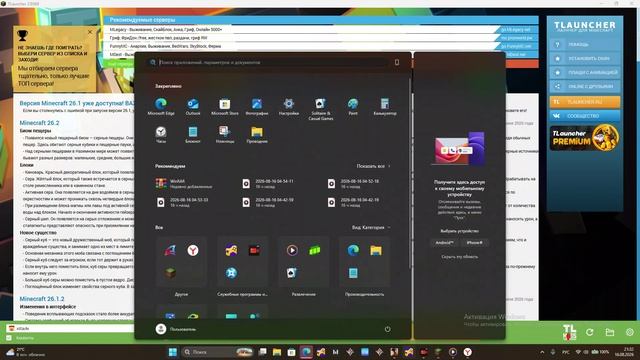Open File Explorer from taskbar
This screenshot has width=640, height=360.
[277, 352]
